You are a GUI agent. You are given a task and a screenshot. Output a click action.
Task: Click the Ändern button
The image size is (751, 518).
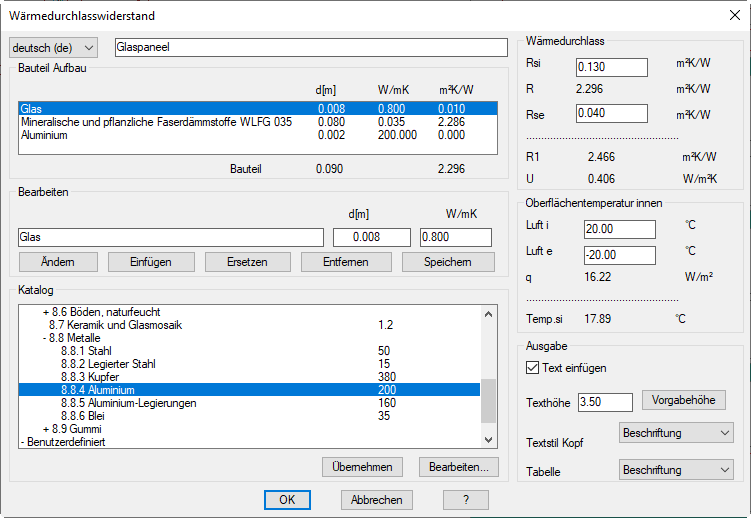[59, 262]
